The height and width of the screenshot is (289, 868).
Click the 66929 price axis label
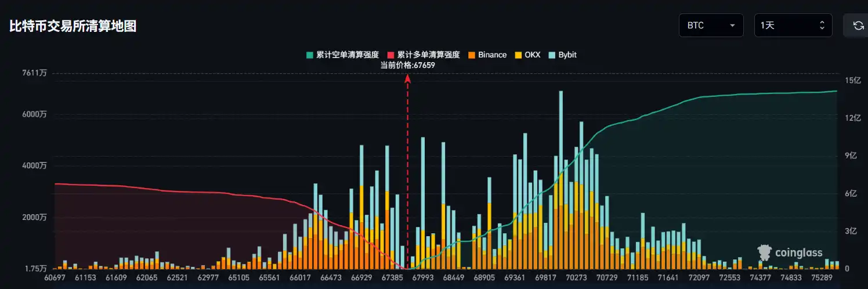(361, 279)
